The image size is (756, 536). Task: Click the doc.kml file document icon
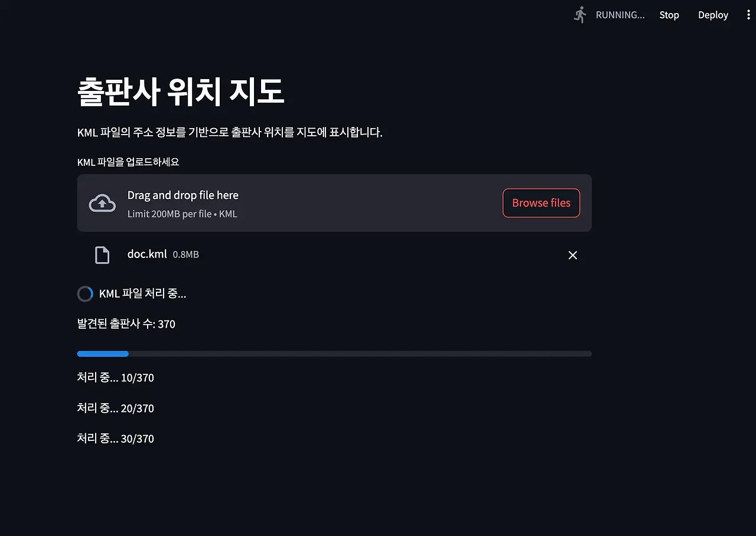(102, 255)
